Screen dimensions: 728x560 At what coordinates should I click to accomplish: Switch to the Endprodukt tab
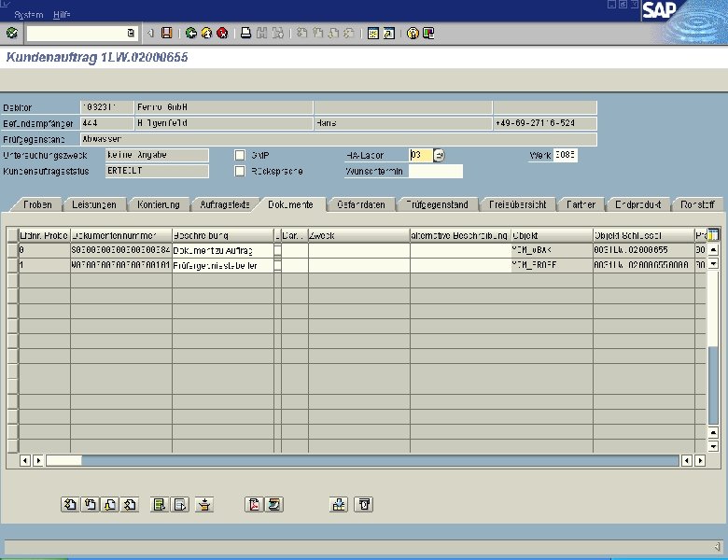pos(637,204)
